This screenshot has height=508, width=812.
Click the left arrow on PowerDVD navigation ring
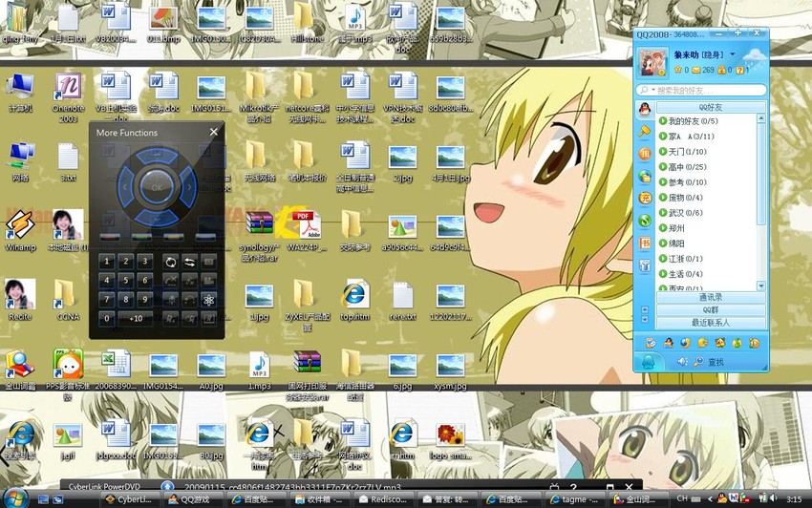[x=125, y=187]
